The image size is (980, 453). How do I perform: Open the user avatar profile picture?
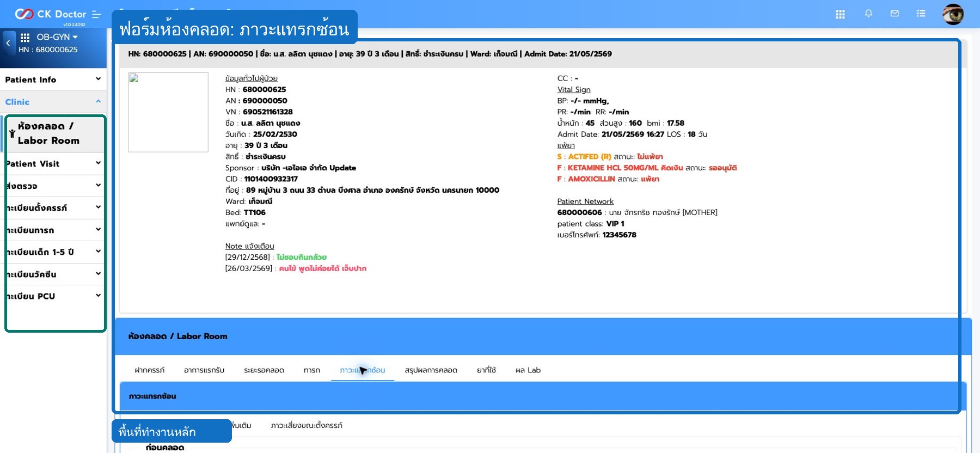(x=953, y=14)
